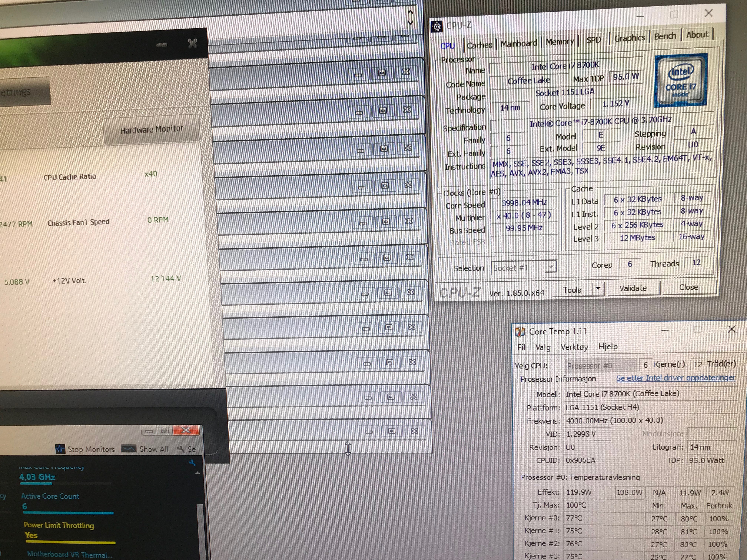Click the Max TDP value 95.0 W
This screenshot has width=747, height=560.
pos(626,77)
